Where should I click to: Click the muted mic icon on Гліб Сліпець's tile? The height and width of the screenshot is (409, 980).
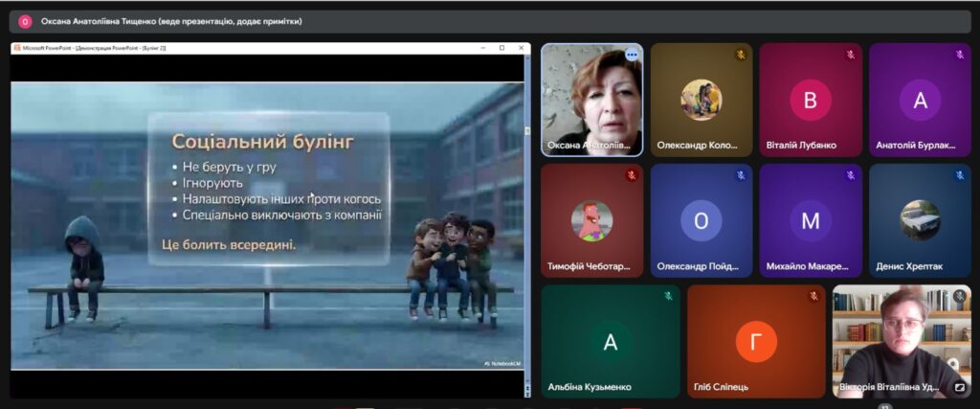coord(813,297)
